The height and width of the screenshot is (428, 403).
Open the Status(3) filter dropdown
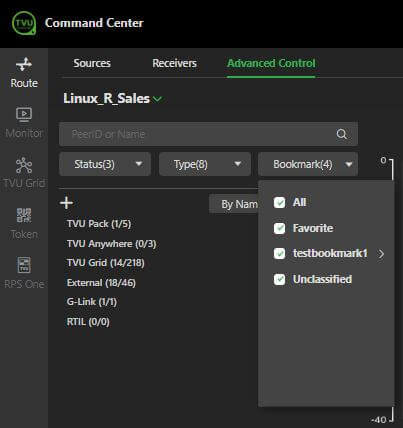point(105,164)
